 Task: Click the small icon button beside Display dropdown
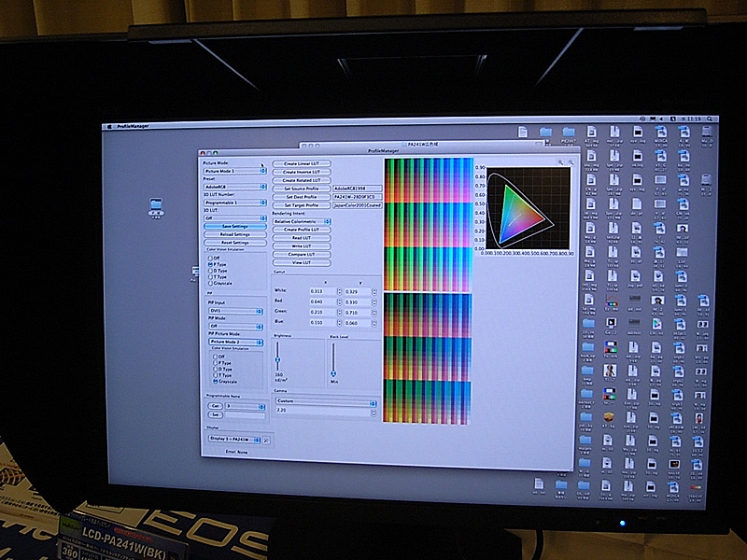pos(266,438)
